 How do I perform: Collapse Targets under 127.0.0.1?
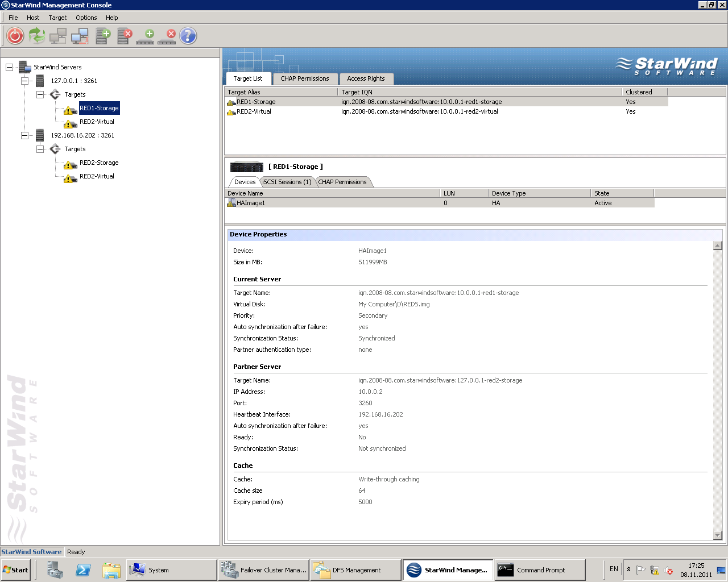tap(40, 94)
